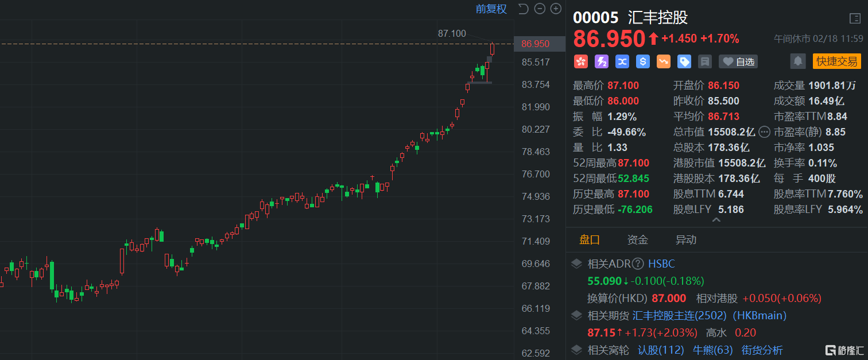Toggle the price alert bell

[797, 61]
